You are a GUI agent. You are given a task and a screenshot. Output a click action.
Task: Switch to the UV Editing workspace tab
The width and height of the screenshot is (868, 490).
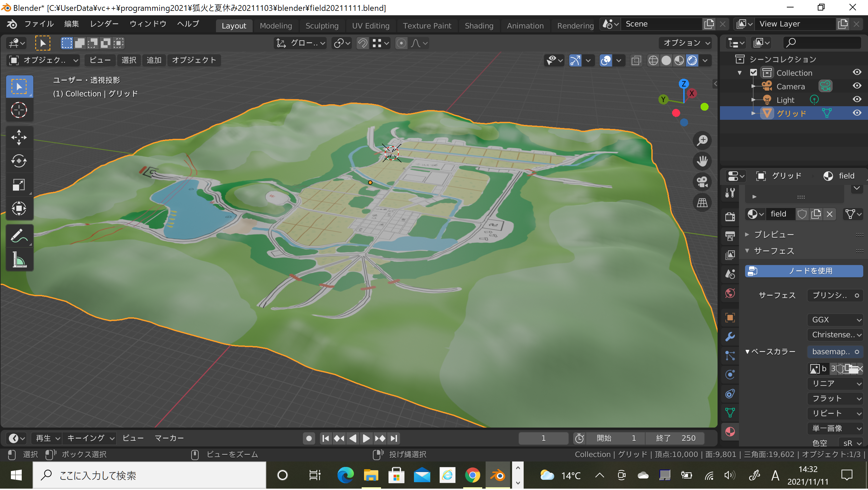click(370, 26)
